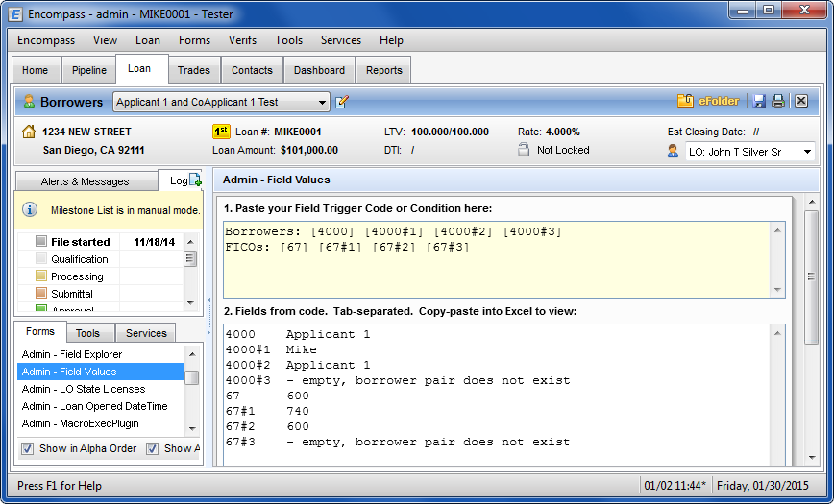Click the LTV 100.000/100.000 value

[450, 132]
